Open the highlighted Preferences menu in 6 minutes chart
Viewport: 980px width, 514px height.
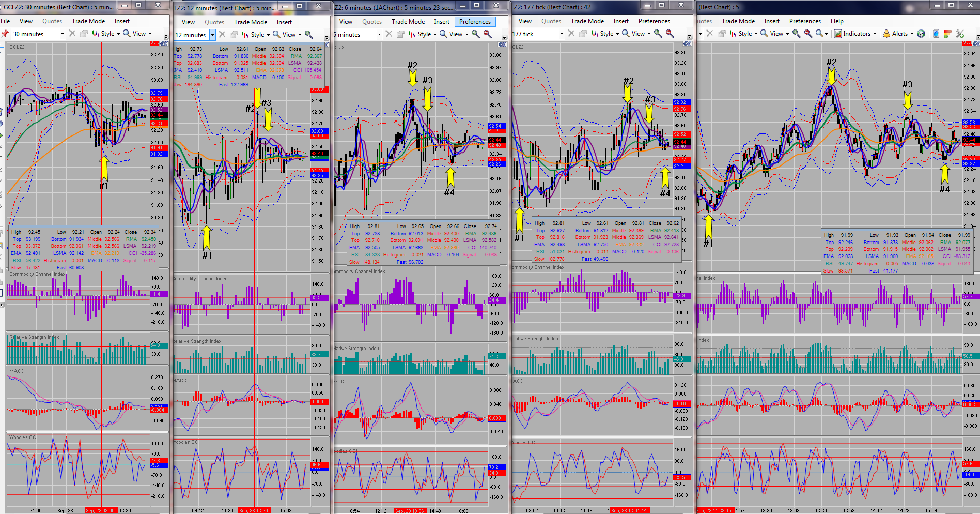475,22
